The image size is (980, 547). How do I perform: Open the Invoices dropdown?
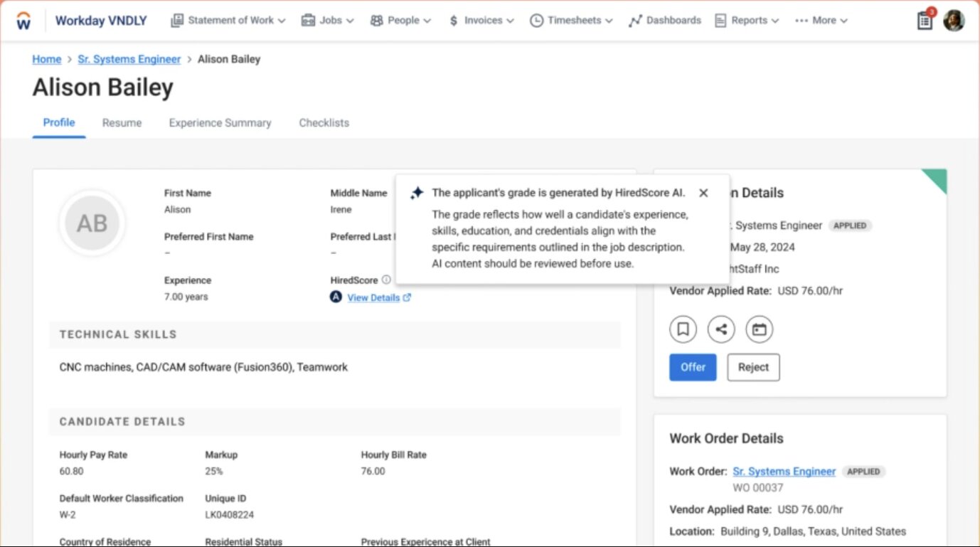click(481, 21)
